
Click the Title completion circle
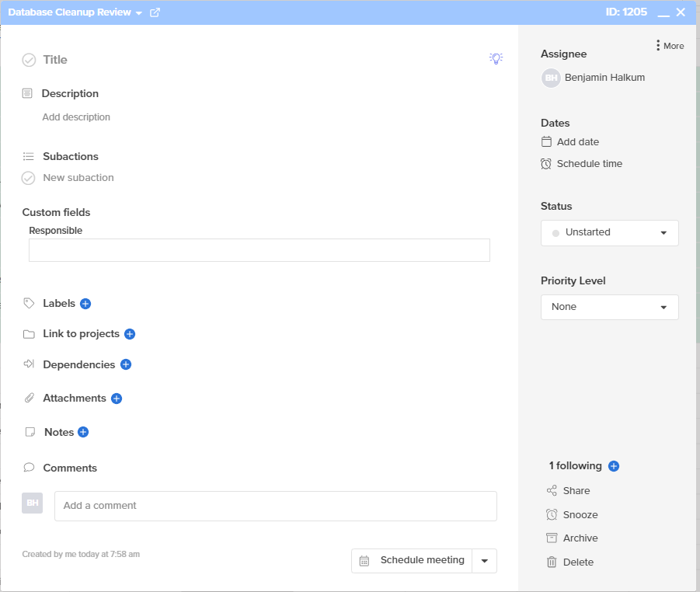[29, 59]
